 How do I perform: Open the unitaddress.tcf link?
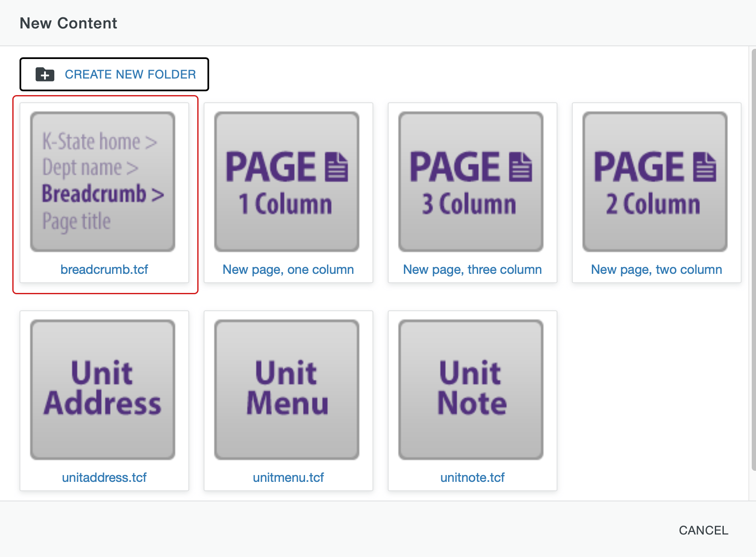click(104, 478)
